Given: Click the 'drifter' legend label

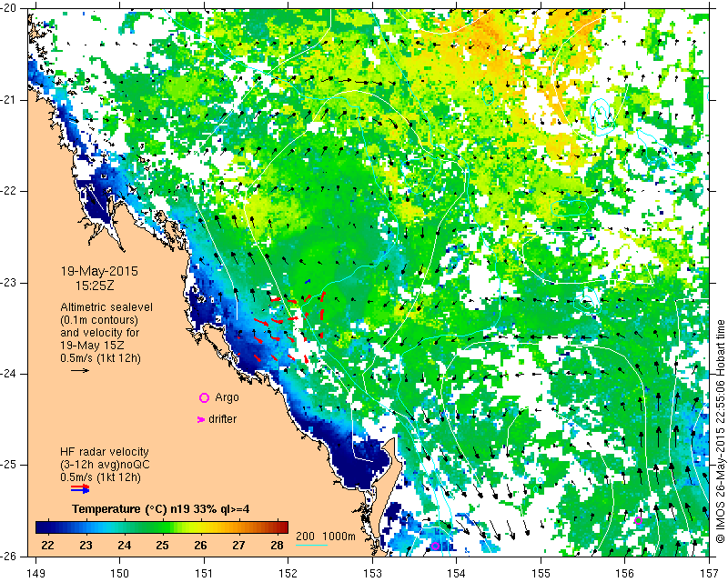Looking at the screenshot, I should pos(222,419).
